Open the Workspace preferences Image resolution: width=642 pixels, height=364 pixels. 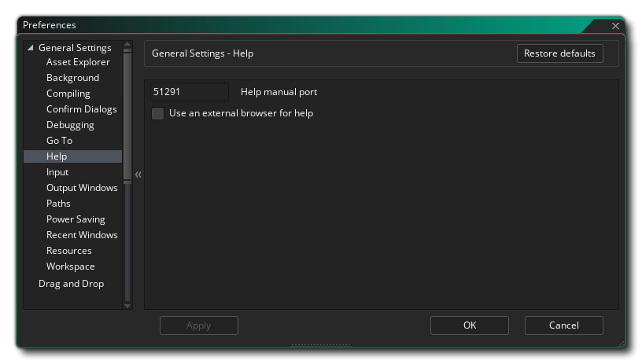70,267
